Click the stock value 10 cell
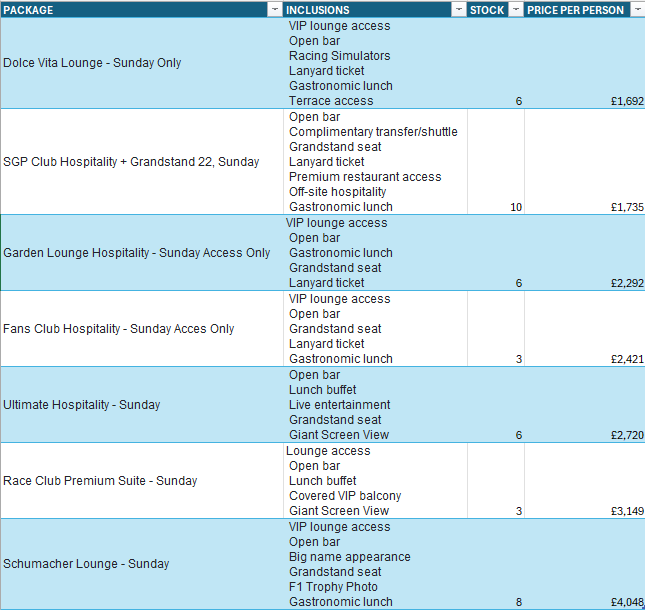The height and width of the screenshot is (610, 645). [496, 162]
